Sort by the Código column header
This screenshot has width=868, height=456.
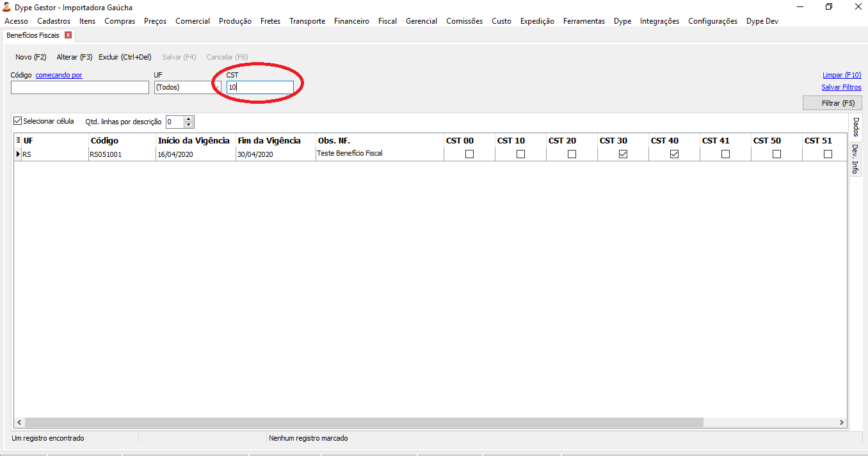click(x=122, y=140)
